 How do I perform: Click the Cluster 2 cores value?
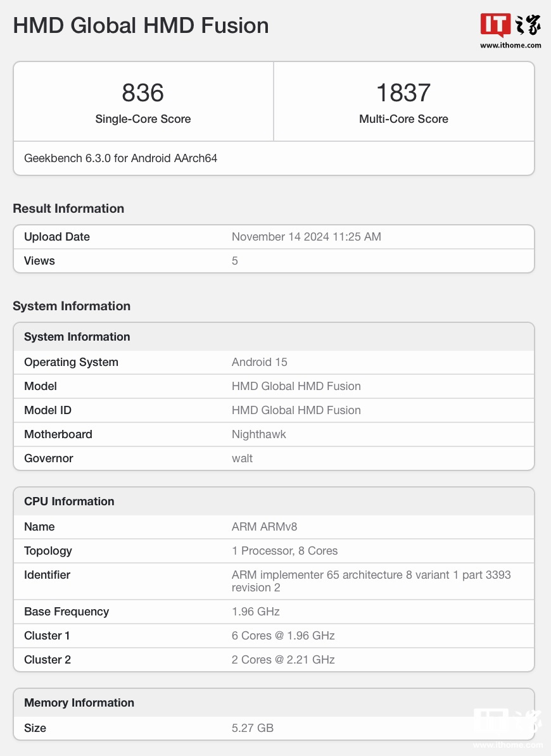(283, 660)
